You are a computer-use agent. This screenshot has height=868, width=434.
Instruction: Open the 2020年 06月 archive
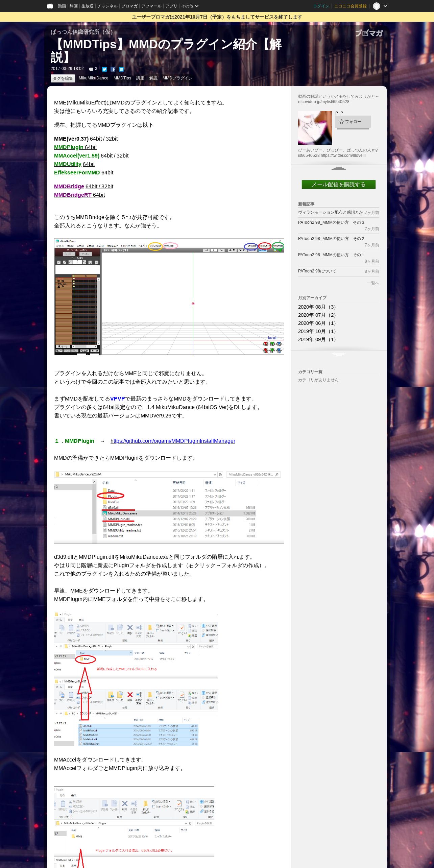[317, 323]
